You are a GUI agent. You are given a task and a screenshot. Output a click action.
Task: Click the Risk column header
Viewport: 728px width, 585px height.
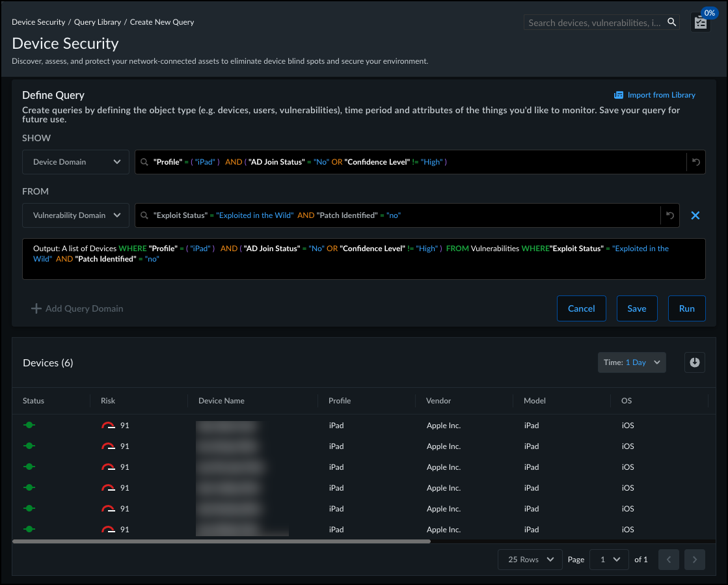tap(108, 401)
